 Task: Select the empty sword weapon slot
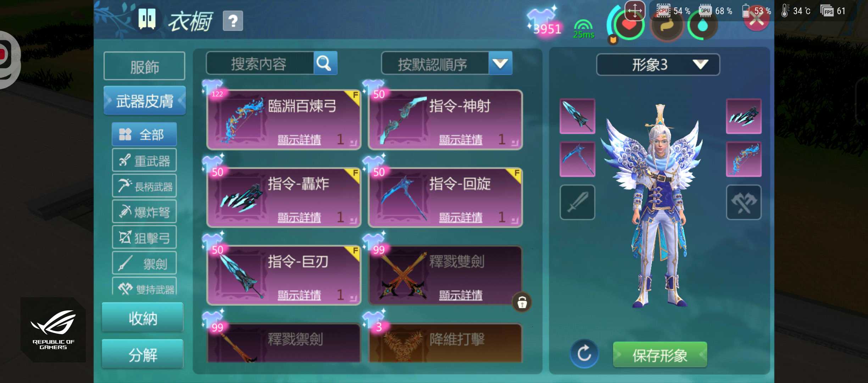pyautogui.click(x=577, y=202)
